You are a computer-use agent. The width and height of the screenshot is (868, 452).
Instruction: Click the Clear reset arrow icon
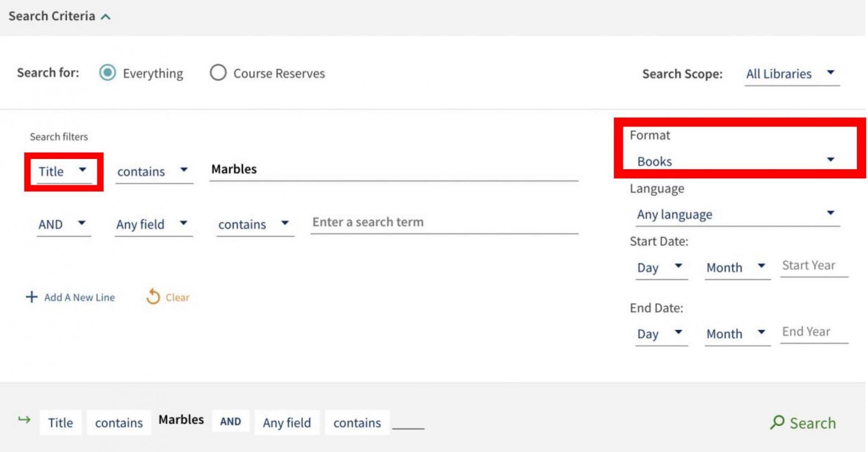click(153, 297)
